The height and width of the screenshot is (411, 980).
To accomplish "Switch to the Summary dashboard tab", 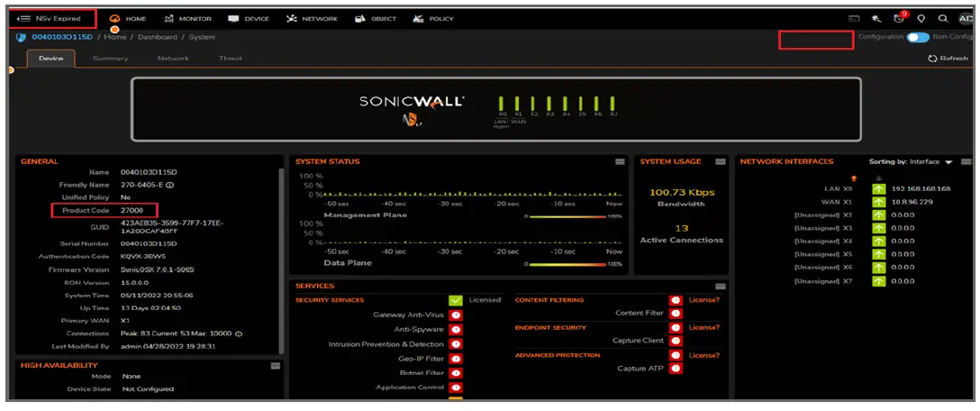I will coord(111,59).
